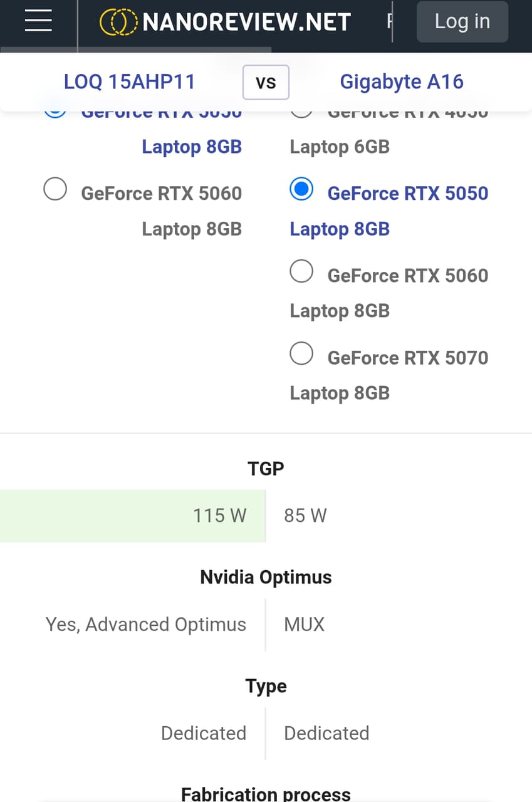
Task: Click the Nvidia Optimus heading
Action: pyautogui.click(x=266, y=577)
